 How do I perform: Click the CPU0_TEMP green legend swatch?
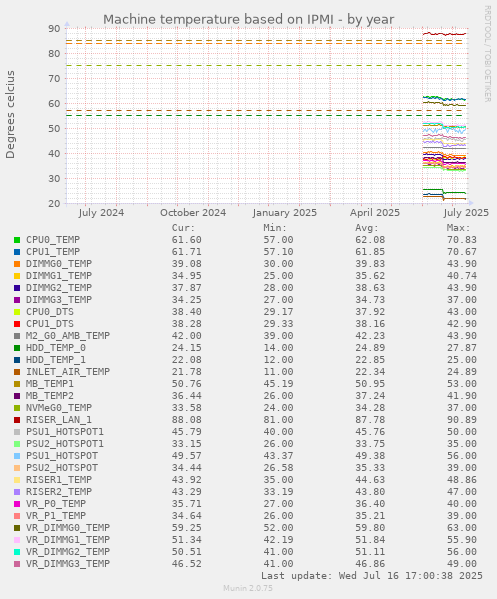[x=17, y=240]
